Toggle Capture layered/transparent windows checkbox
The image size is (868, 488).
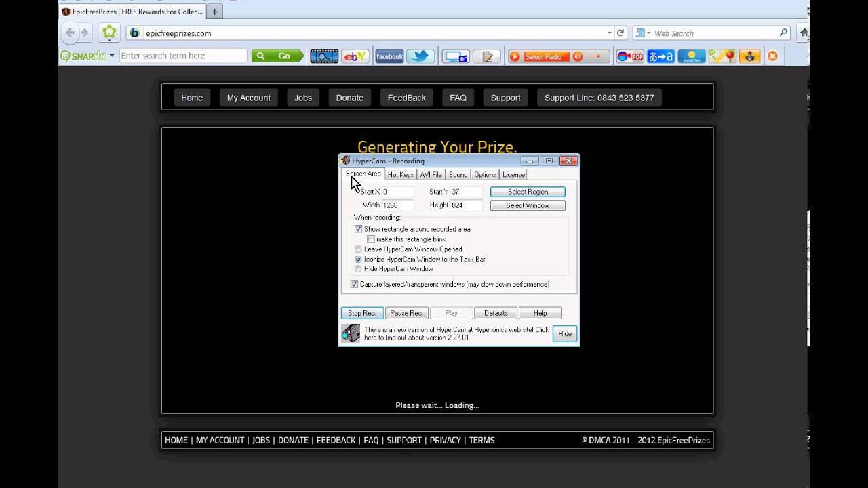[354, 284]
